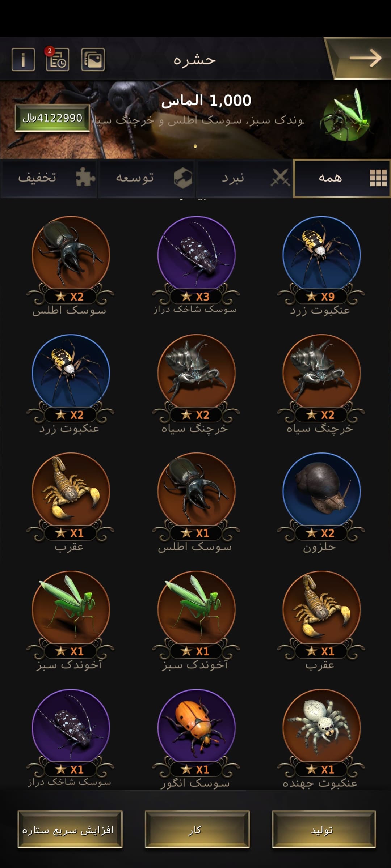Switch to the همه (All) tab

[342, 178]
